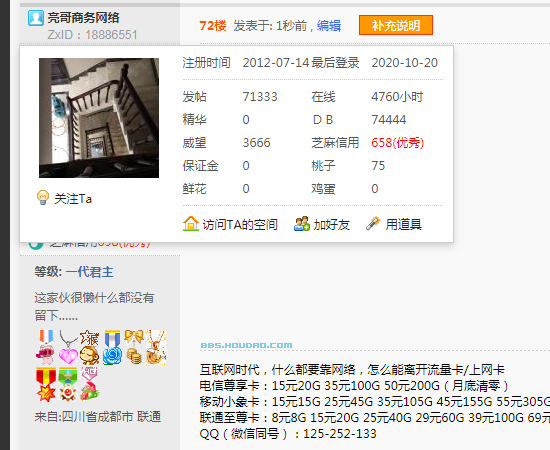This screenshot has height=450, width=550.
Task: Choose the 用道具 link
Action: [x=403, y=224]
